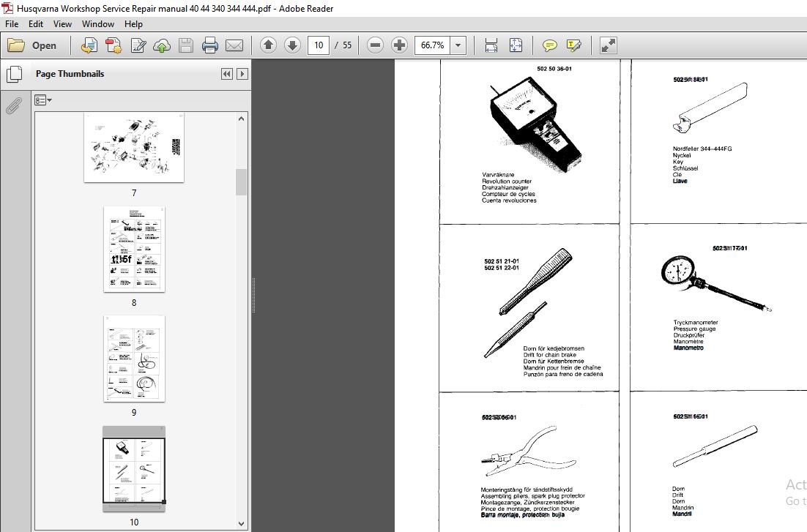This screenshot has width=807, height=532.
Task: Click thumbnail scrollbar down arrow
Action: click(242, 524)
